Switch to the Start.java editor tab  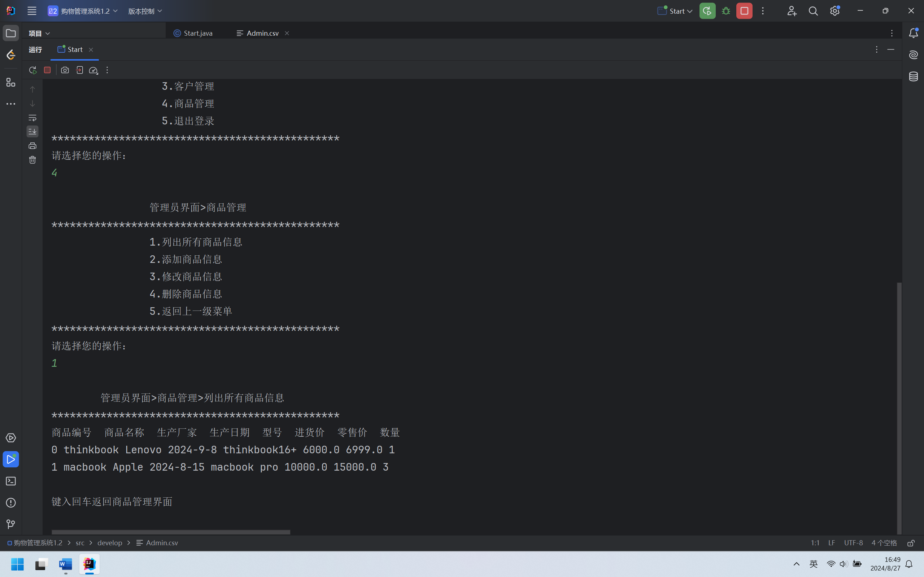[x=193, y=33]
